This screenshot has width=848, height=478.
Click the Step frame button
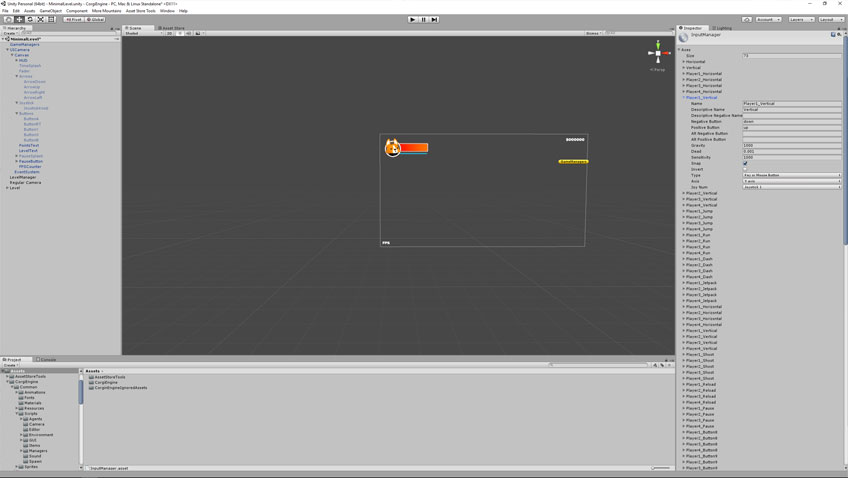tap(434, 19)
